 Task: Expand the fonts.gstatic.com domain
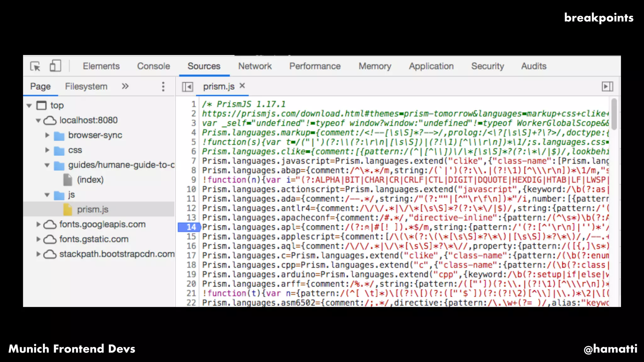(x=38, y=239)
